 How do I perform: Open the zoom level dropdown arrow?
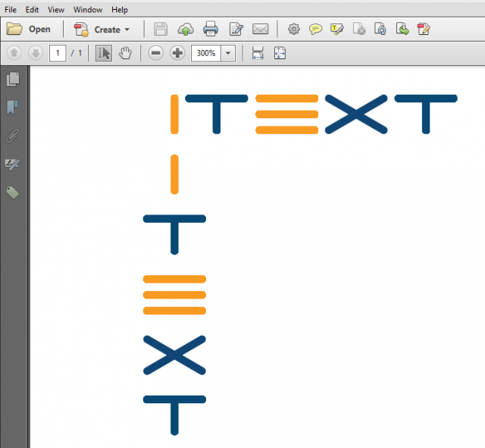point(228,53)
